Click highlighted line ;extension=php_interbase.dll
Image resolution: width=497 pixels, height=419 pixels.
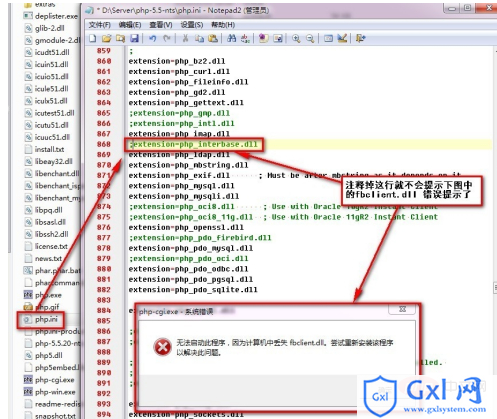193,144
